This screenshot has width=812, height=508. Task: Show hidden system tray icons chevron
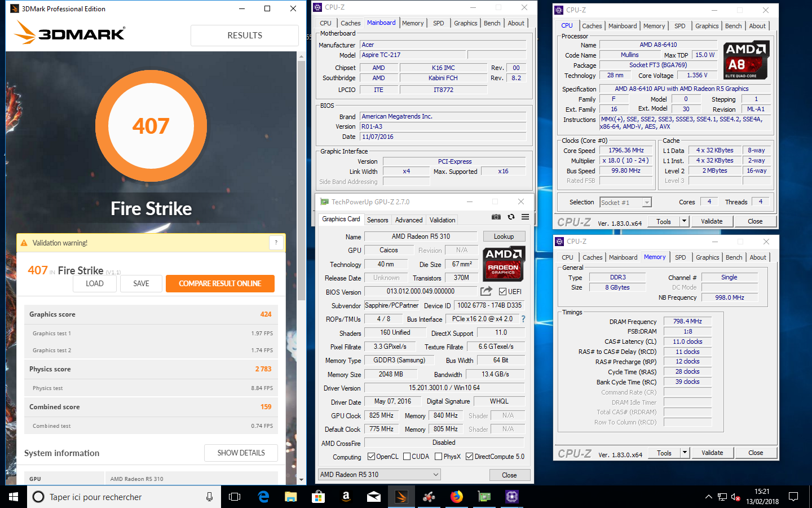(x=708, y=497)
